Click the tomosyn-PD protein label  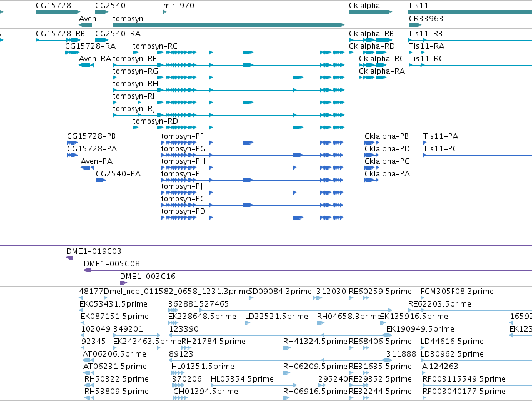pos(183,211)
